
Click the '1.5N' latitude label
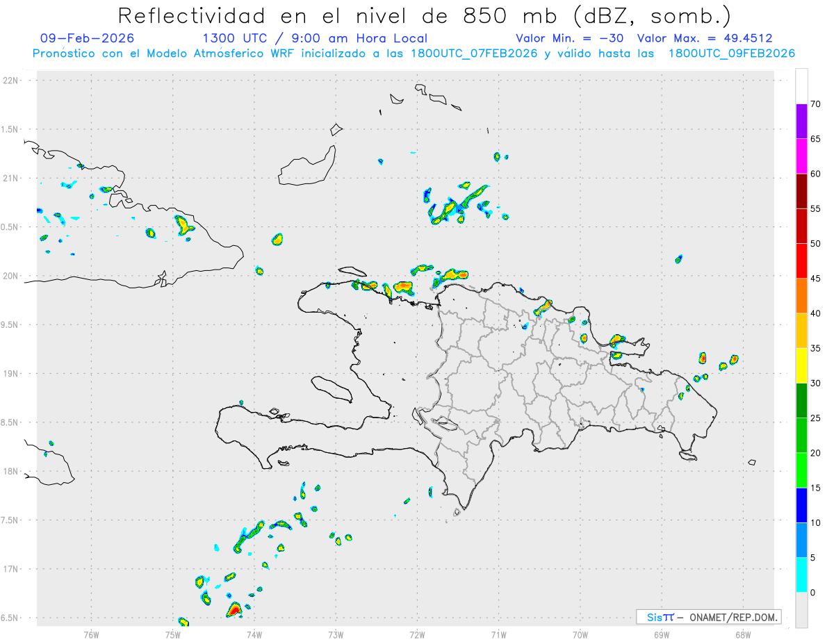click(x=10, y=129)
